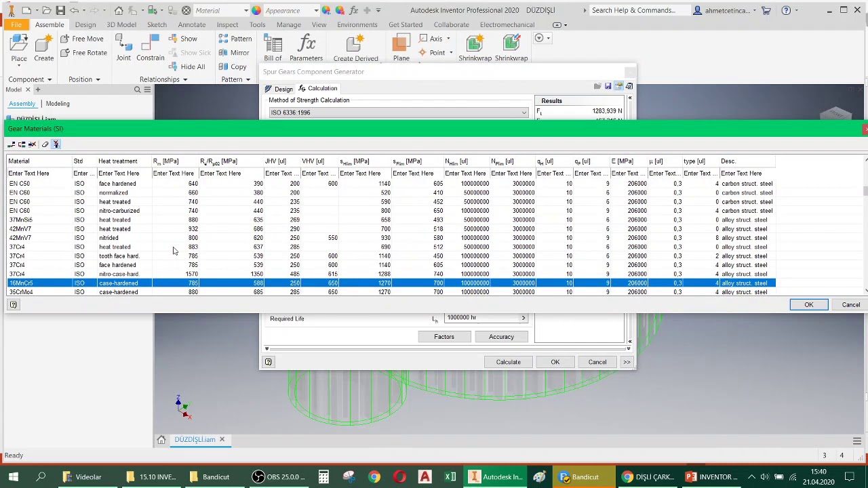Toggle Show relationships

coord(182,39)
